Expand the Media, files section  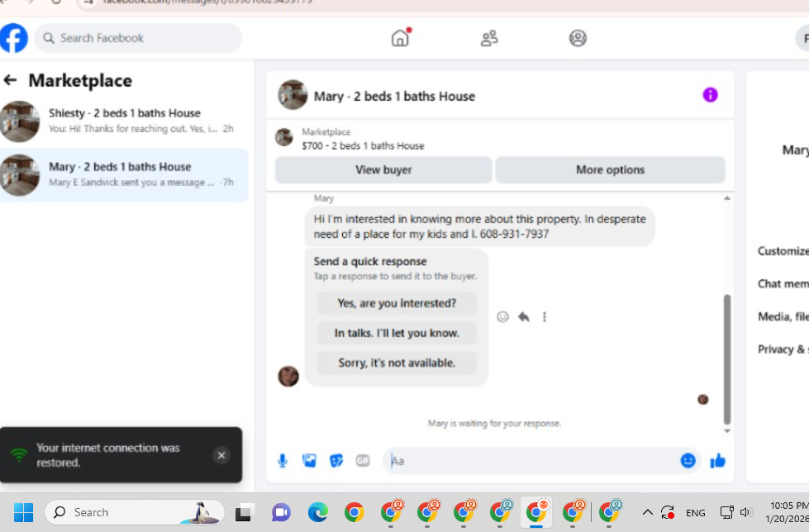783,317
